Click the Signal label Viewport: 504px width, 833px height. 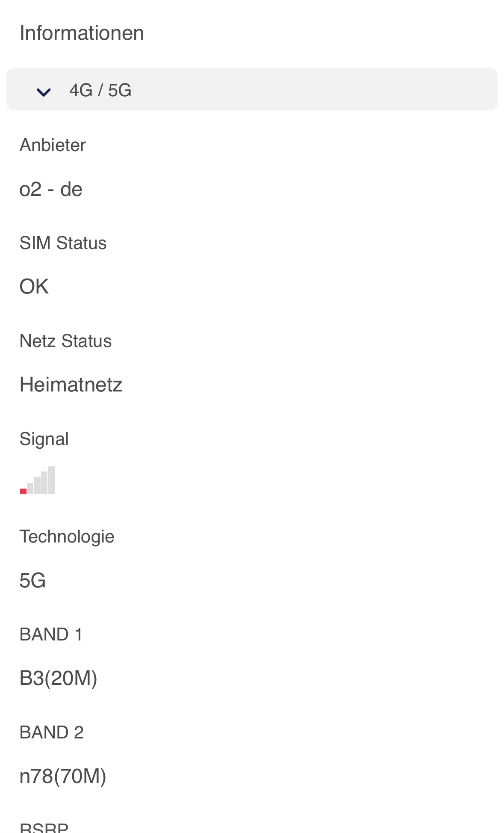click(44, 439)
